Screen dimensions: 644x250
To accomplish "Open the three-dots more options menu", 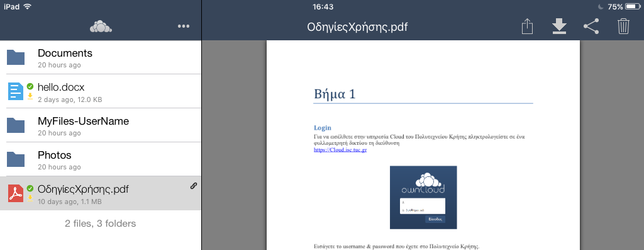I will (x=184, y=26).
